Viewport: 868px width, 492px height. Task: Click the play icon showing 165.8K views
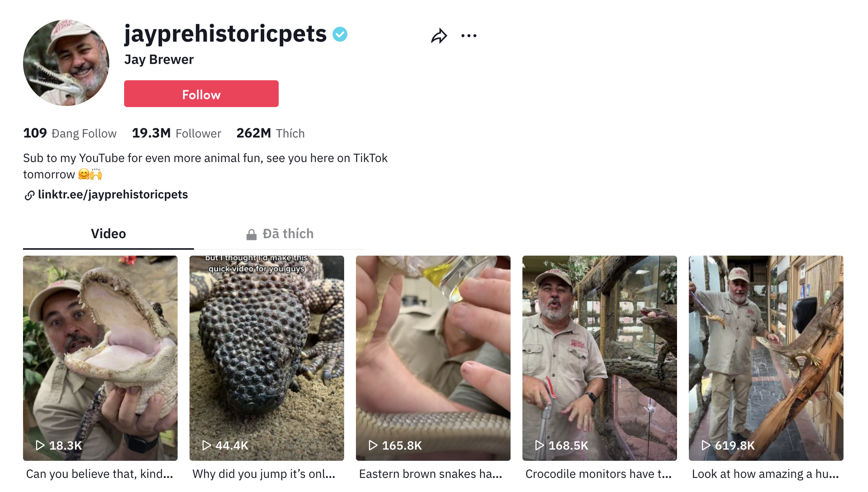[x=373, y=445]
